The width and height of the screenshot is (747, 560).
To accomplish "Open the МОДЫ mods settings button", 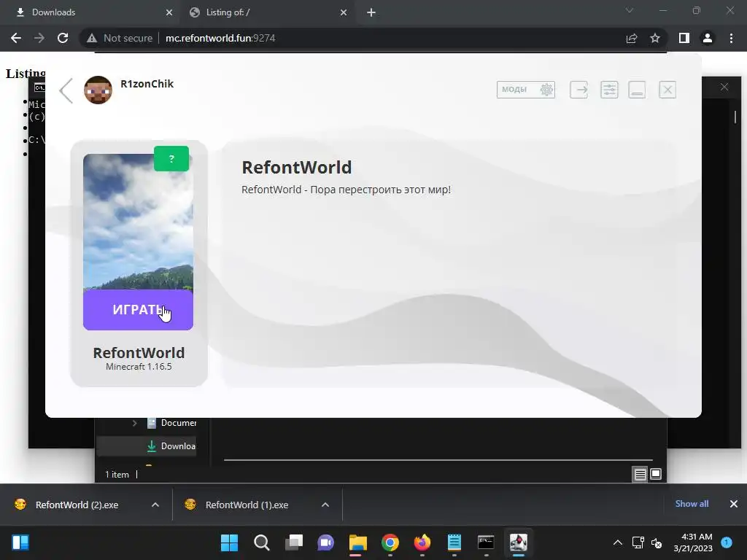I will point(526,90).
